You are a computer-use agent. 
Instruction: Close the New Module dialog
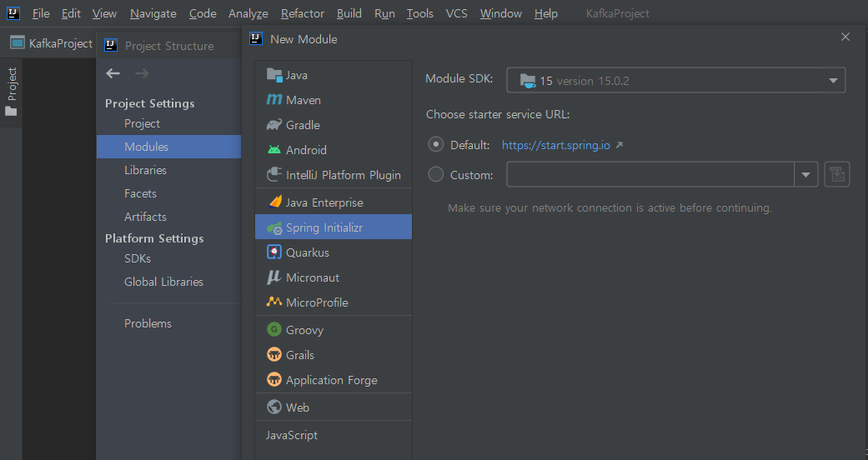tap(845, 37)
